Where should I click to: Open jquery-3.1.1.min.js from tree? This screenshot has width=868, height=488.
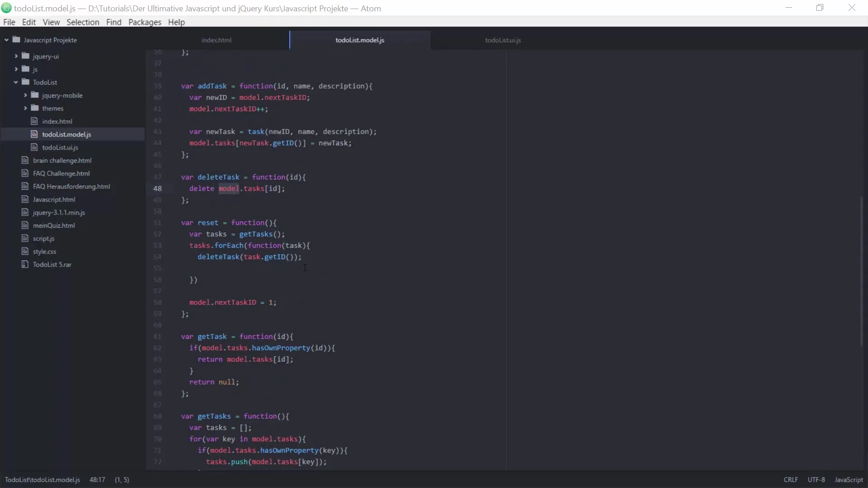tap(59, 212)
